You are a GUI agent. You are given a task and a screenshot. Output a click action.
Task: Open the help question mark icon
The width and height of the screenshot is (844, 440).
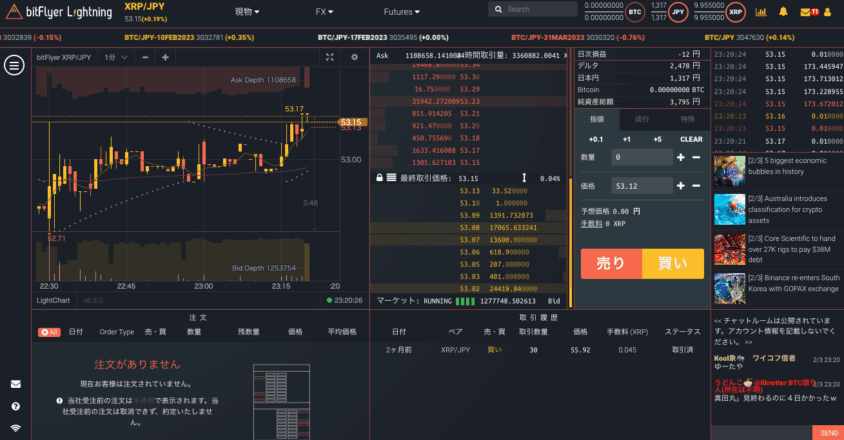coord(15,407)
